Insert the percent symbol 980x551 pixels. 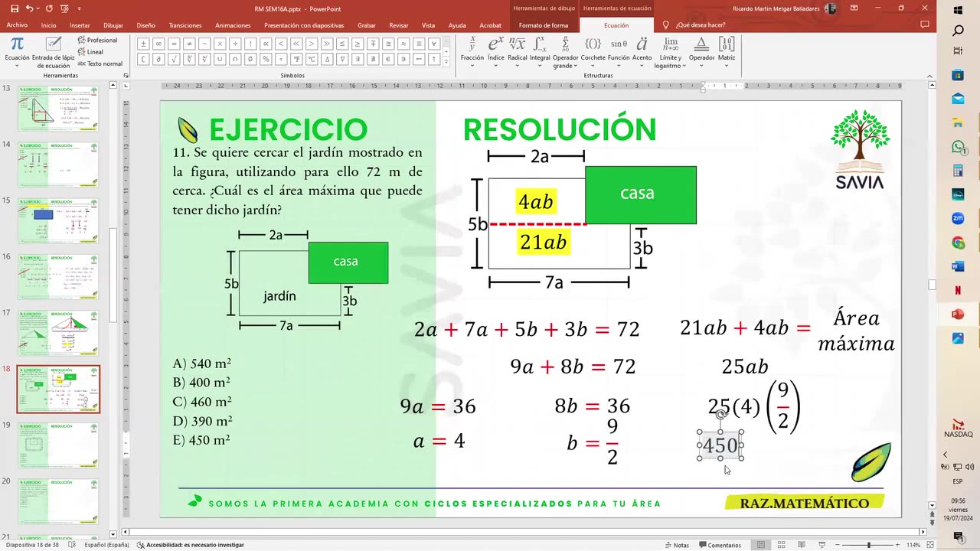(x=266, y=59)
